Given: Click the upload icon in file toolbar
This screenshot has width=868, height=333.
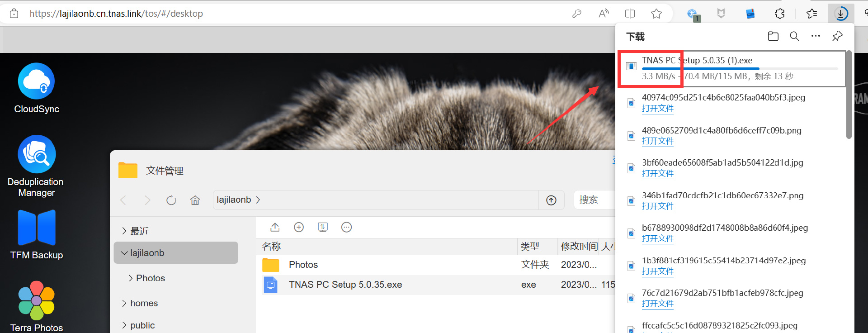Looking at the screenshot, I should pos(275,227).
